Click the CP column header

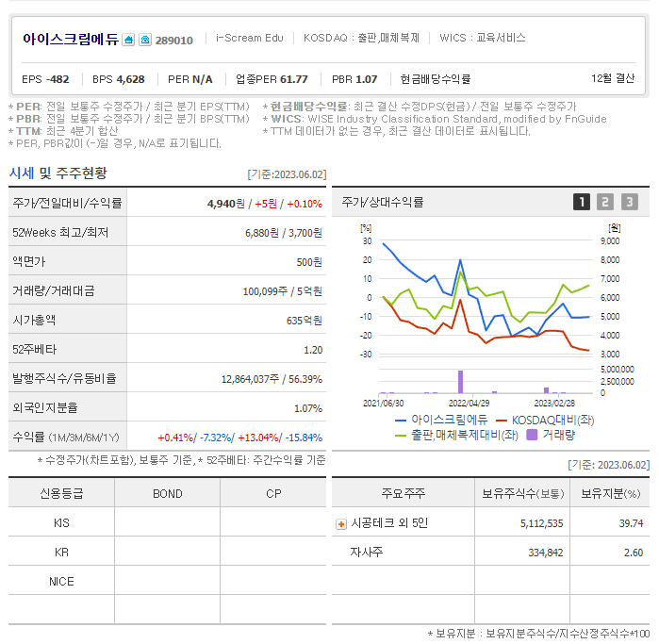(x=273, y=493)
